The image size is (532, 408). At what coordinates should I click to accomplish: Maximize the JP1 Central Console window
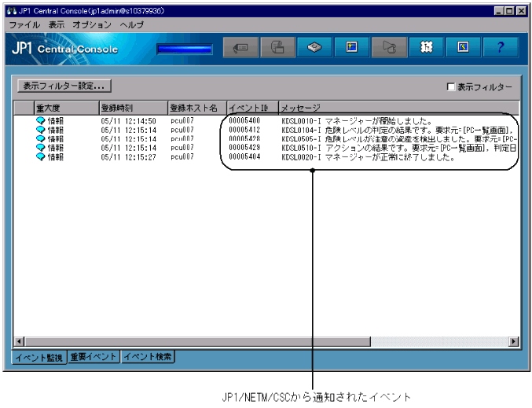point(510,11)
